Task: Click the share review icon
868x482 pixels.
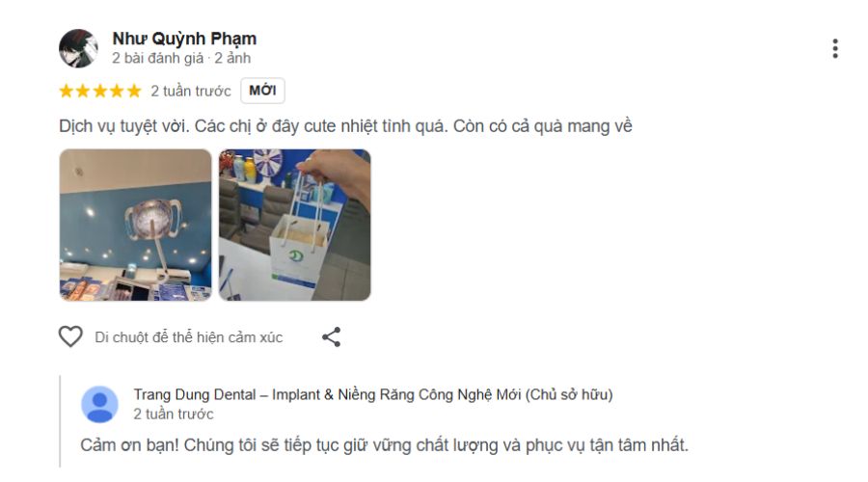Action: [x=331, y=337]
